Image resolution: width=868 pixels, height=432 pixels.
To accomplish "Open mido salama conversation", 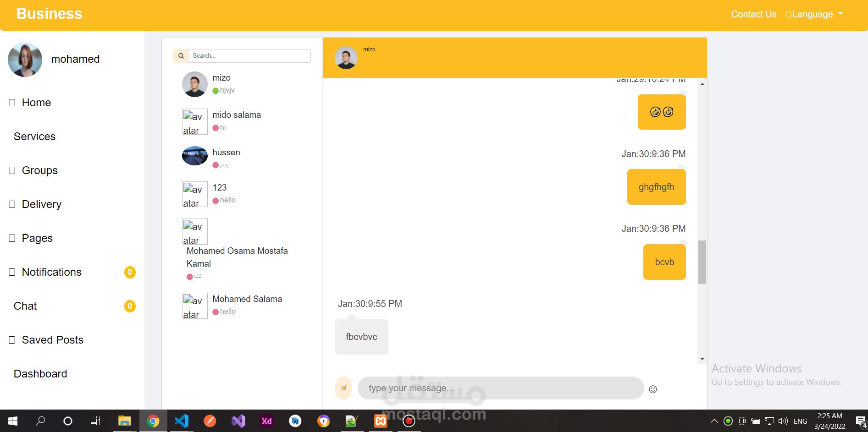I will tap(242, 121).
